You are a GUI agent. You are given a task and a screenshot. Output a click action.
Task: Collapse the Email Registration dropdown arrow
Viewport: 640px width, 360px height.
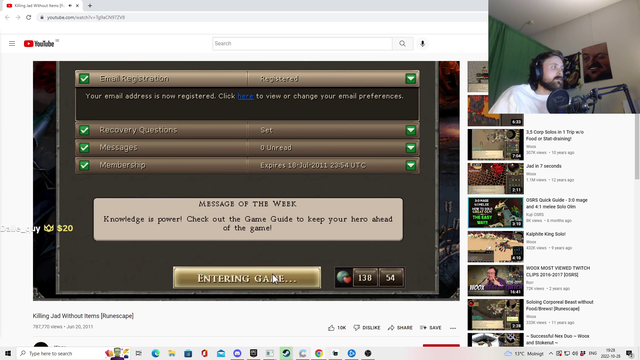click(x=411, y=78)
